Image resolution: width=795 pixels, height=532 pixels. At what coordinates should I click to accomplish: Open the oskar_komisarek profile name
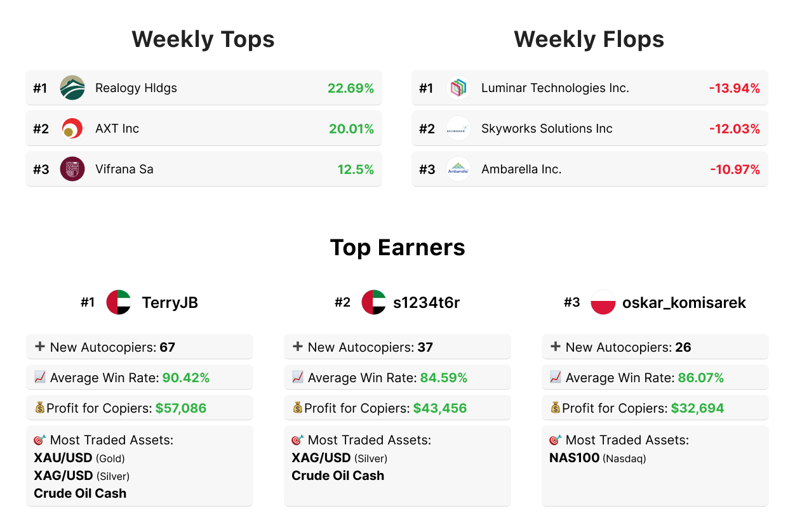pos(684,303)
